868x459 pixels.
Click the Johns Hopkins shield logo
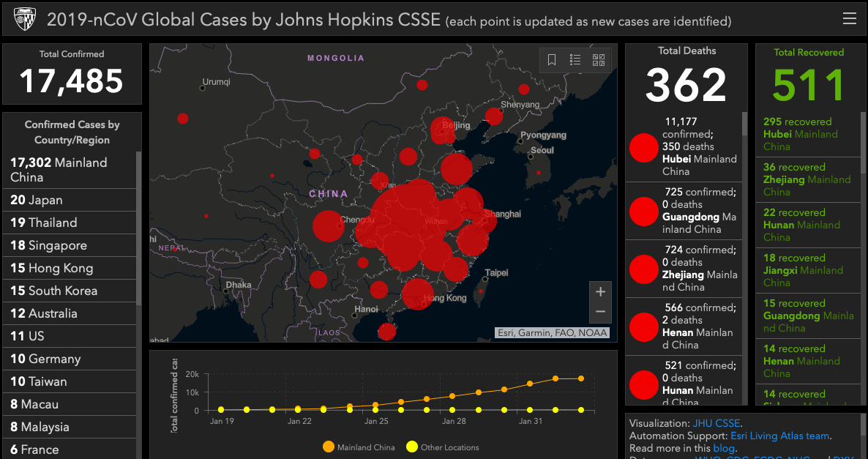coord(24,19)
